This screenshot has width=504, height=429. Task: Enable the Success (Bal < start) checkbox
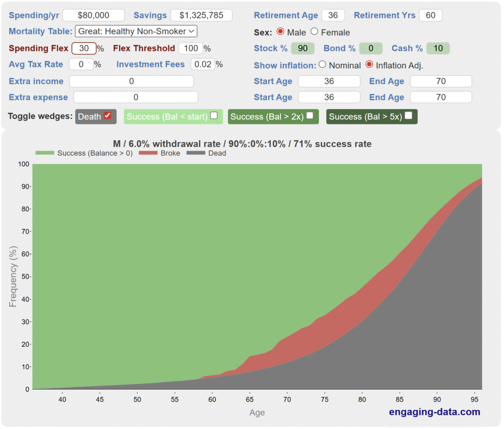[214, 116]
